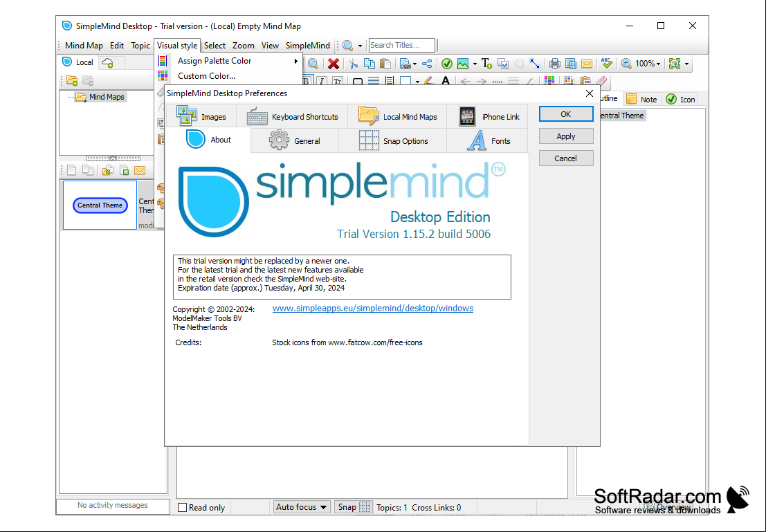
Task: Select the Mind Maps folder in tree
Action: coord(100,97)
